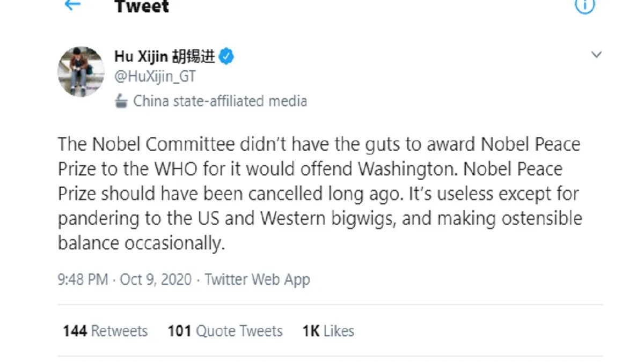Open Hu Xijin's profile avatar
The height and width of the screenshot is (362, 644).
pos(81,71)
